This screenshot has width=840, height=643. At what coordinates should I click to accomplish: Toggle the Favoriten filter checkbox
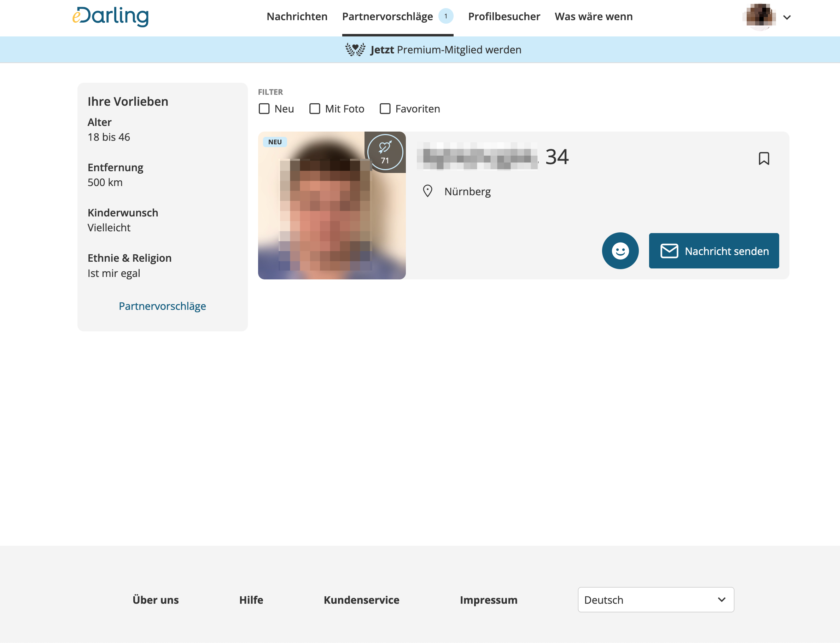pos(385,109)
